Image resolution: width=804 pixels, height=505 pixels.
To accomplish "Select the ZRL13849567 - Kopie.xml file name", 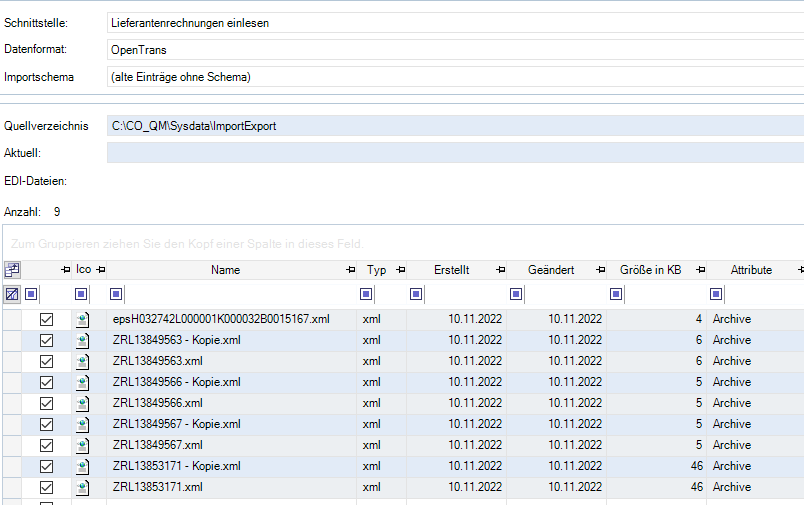I will coord(176,424).
